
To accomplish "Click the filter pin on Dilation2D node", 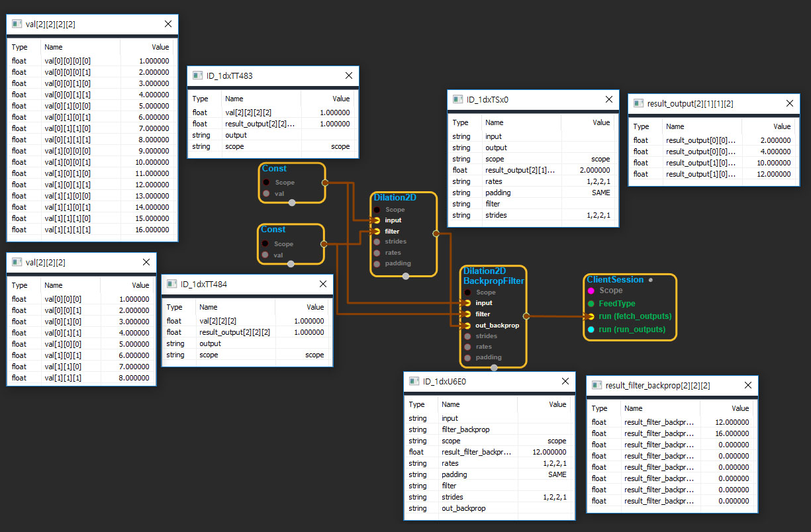I will [x=376, y=232].
